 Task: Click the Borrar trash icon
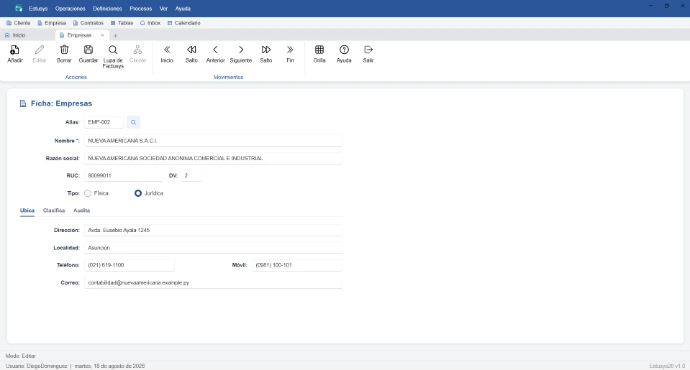pyautogui.click(x=64, y=50)
